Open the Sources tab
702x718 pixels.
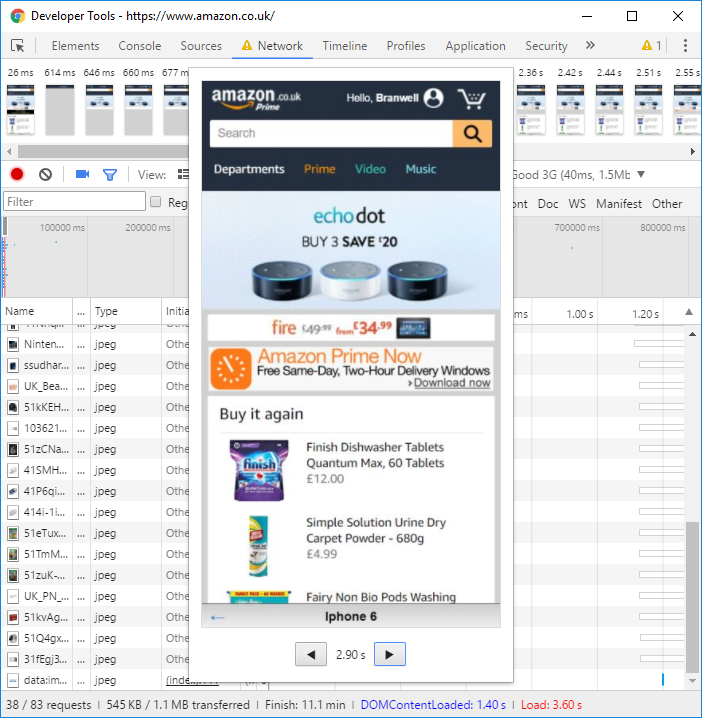(201, 46)
